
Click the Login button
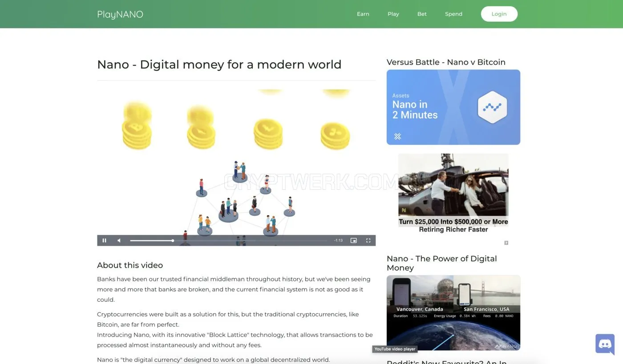[x=499, y=14]
